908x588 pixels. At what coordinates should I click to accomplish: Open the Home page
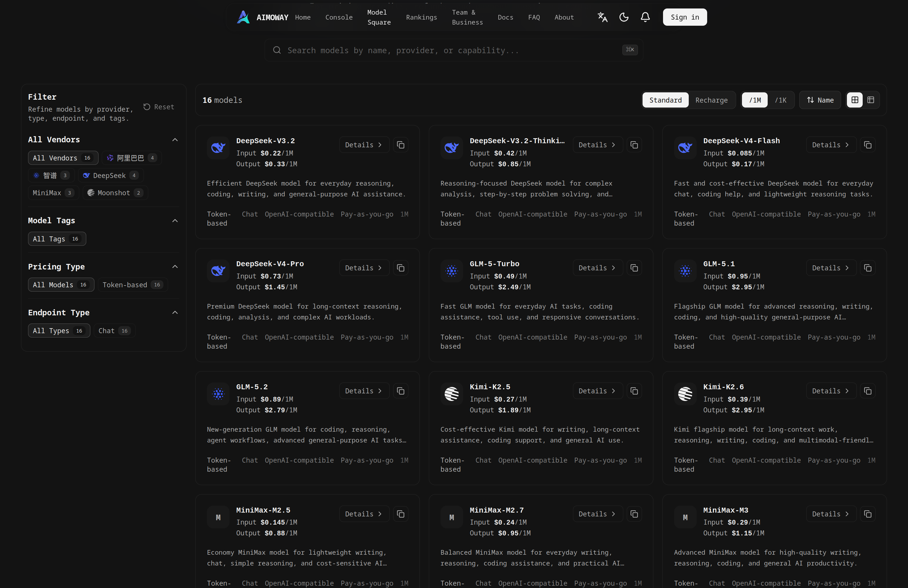point(303,17)
